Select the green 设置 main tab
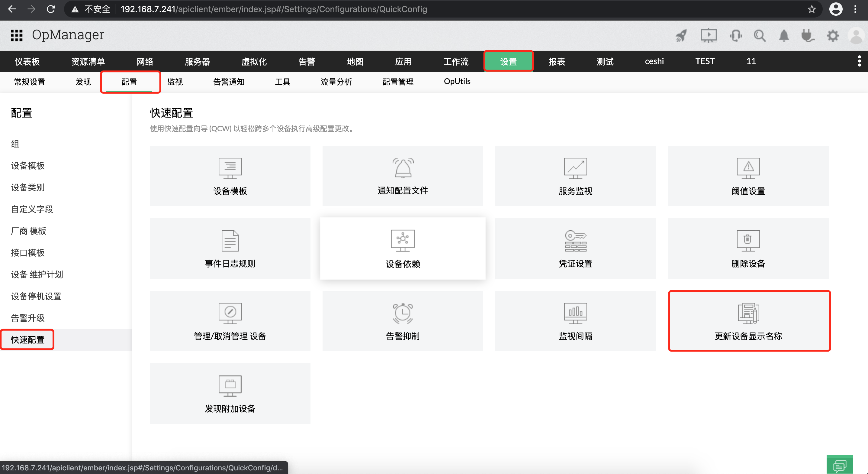This screenshot has width=868, height=474. pyautogui.click(x=508, y=61)
